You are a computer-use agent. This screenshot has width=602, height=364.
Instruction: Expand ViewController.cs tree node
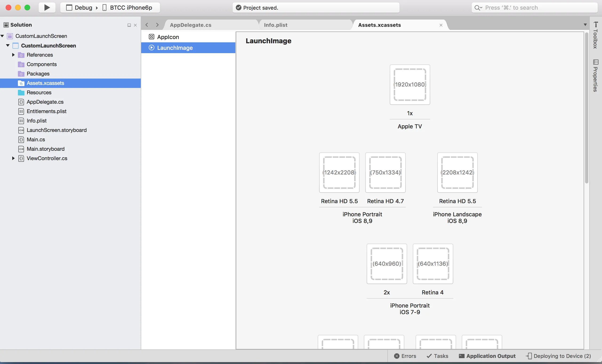(13, 158)
